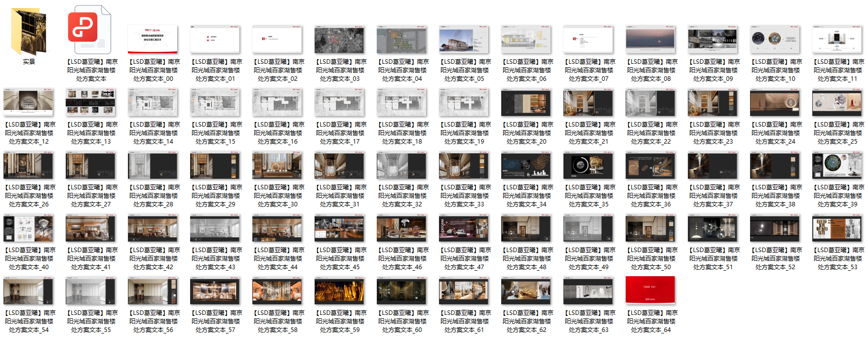Select the thumbnail for file ending _35
Screen dimensions: 868x341
point(588,166)
